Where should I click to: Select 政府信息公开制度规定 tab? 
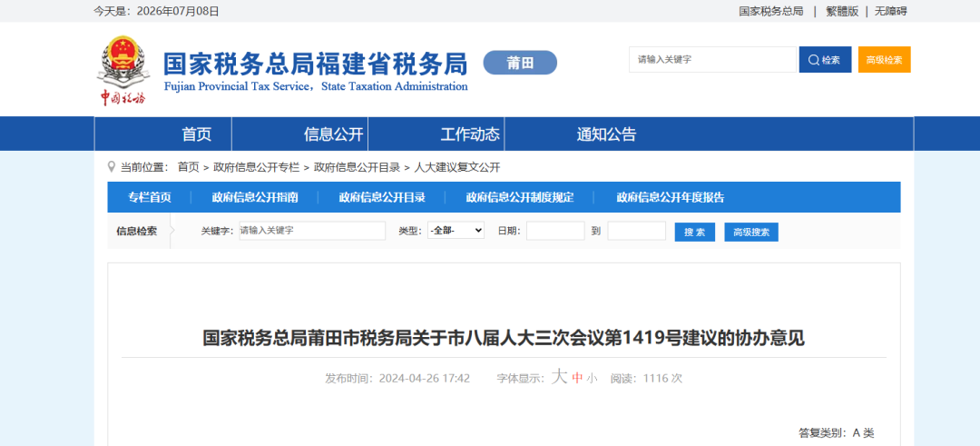pyautogui.click(x=520, y=198)
